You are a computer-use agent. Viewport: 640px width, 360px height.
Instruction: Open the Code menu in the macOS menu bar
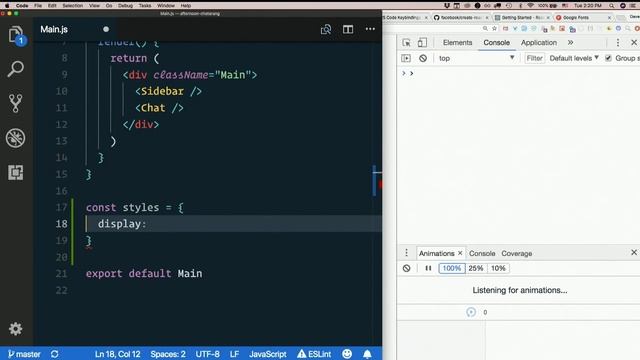point(22,6)
